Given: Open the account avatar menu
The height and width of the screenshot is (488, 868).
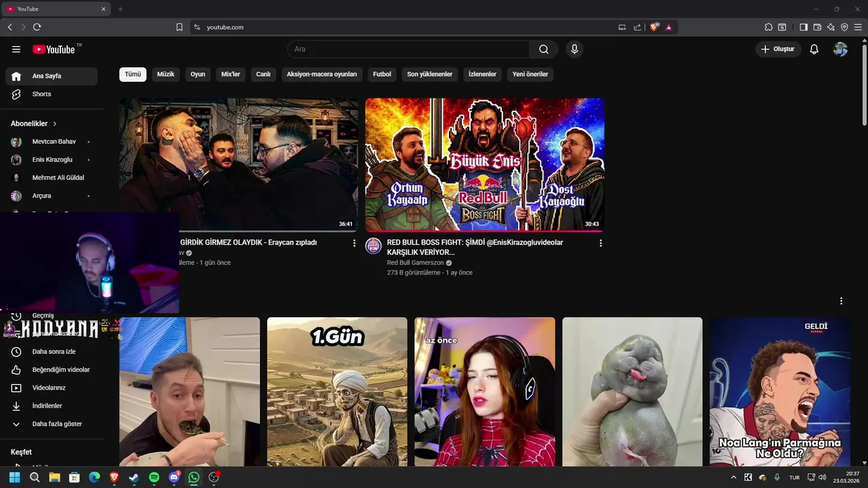Looking at the screenshot, I should [x=840, y=49].
